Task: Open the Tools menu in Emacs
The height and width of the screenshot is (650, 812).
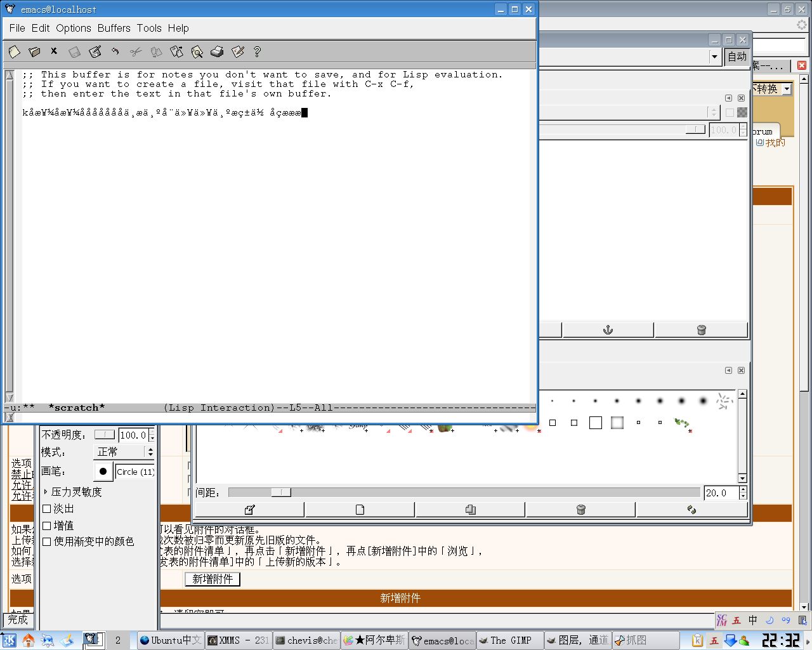Action: [x=149, y=28]
